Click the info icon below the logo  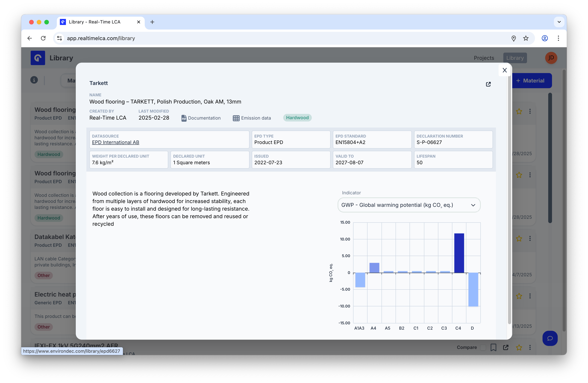click(x=34, y=80)
